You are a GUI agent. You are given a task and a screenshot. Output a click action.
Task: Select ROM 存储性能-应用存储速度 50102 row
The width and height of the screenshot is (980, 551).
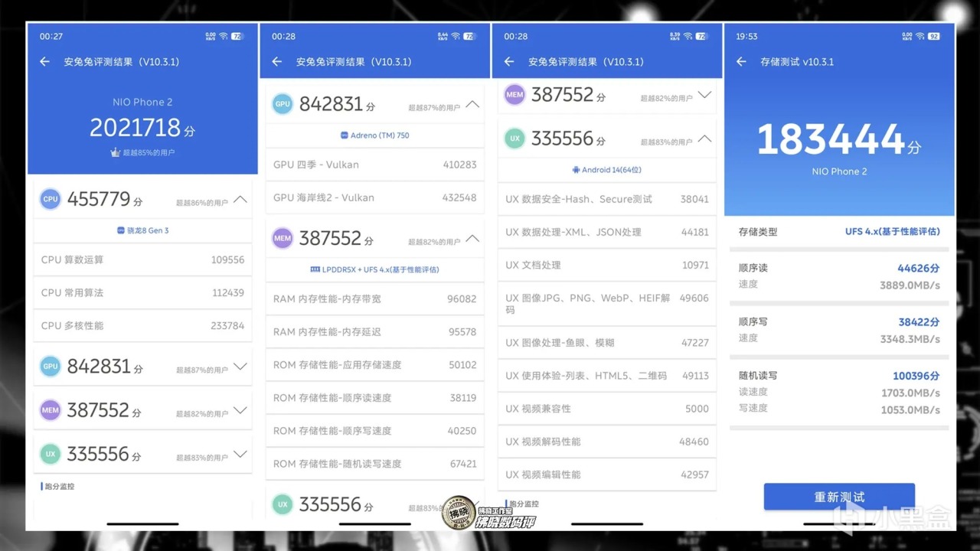(375, 365)
